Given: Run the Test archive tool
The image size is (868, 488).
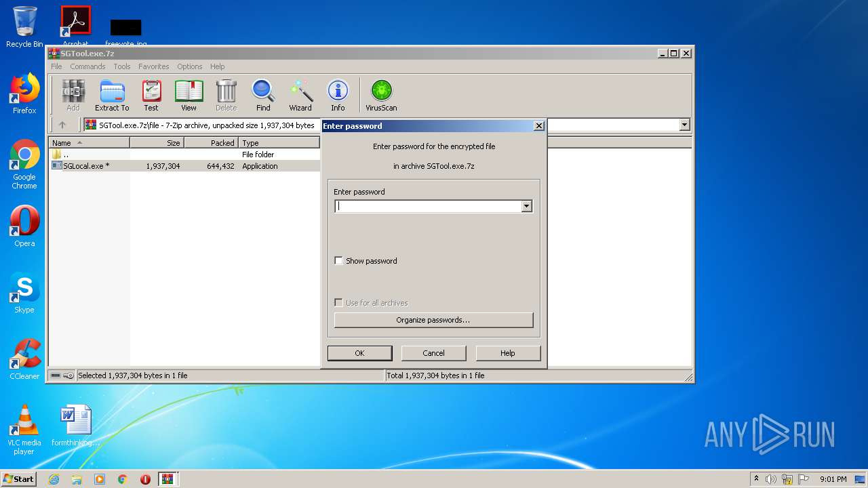Looking at the screenshot, I should pyautogui.click(x=151, y=96).
